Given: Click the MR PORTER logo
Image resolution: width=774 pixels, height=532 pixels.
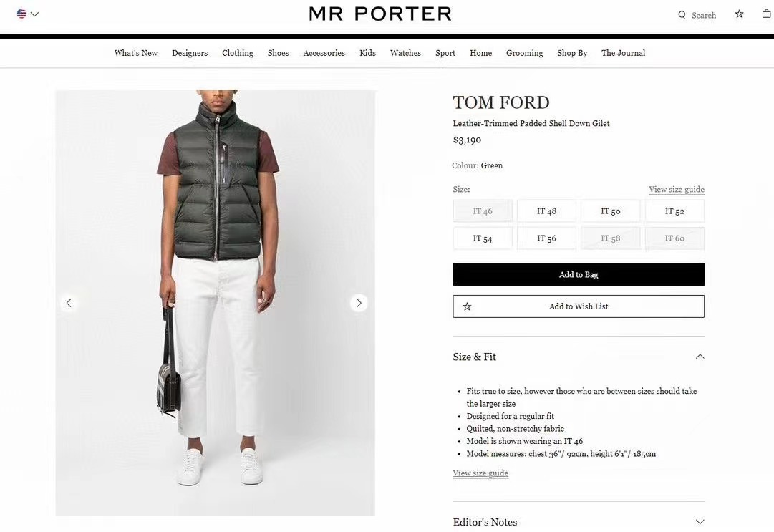Looking at the screenshot, I should click(x=380, y=14).
